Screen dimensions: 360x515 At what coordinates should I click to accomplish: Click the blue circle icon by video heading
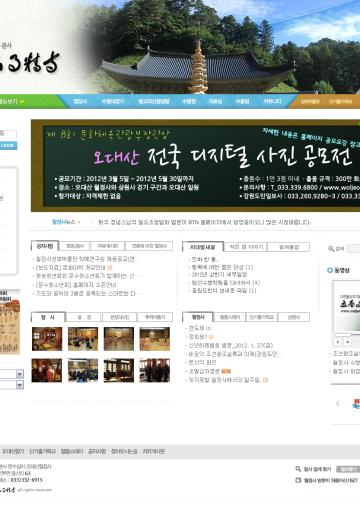click(330, 270)
